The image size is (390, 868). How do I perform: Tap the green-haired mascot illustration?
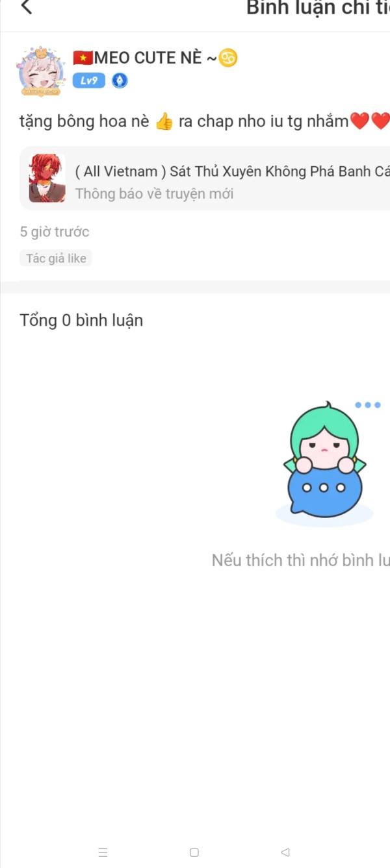(x=324, y=462)
